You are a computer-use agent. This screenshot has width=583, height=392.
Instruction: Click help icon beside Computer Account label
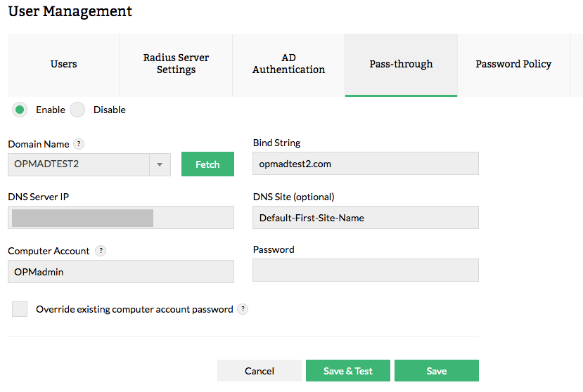pyautogui.click(x=101, y=251)
